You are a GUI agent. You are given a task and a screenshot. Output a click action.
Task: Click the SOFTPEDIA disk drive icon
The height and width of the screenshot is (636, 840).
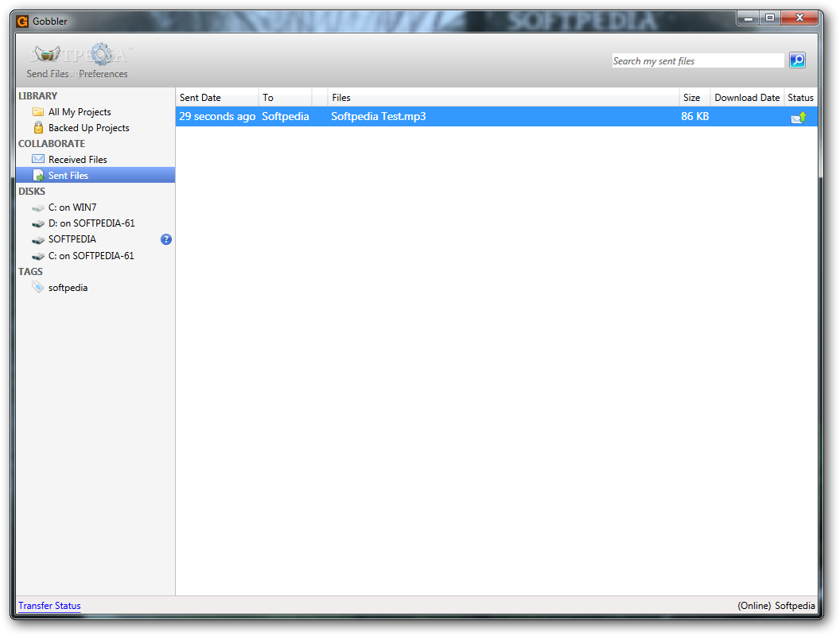click(38, 240)
